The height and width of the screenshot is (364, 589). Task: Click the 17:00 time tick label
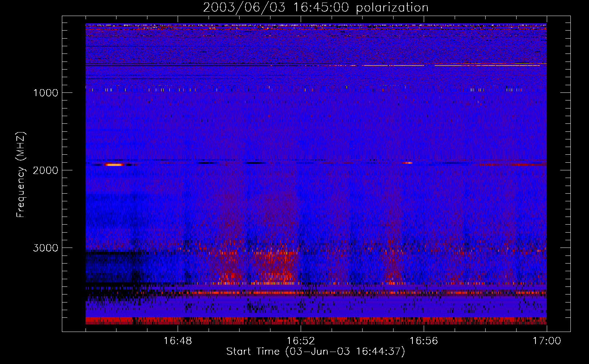(x=547, y=341)
